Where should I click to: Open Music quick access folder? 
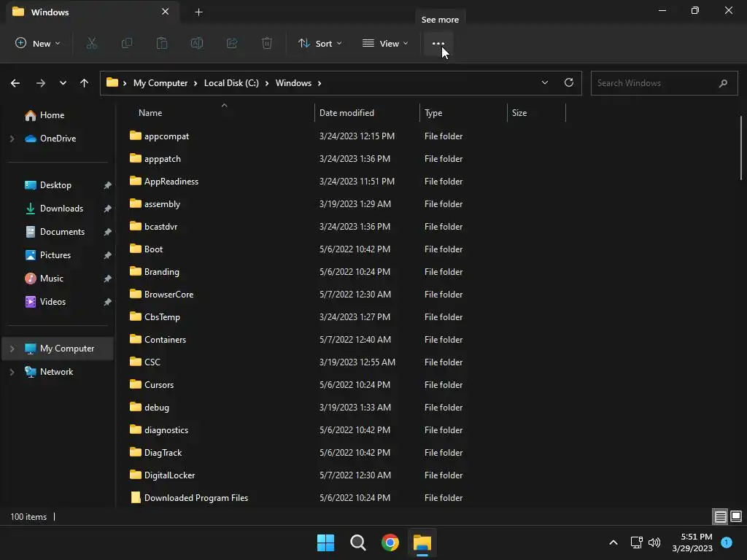[x=52, y=279]
